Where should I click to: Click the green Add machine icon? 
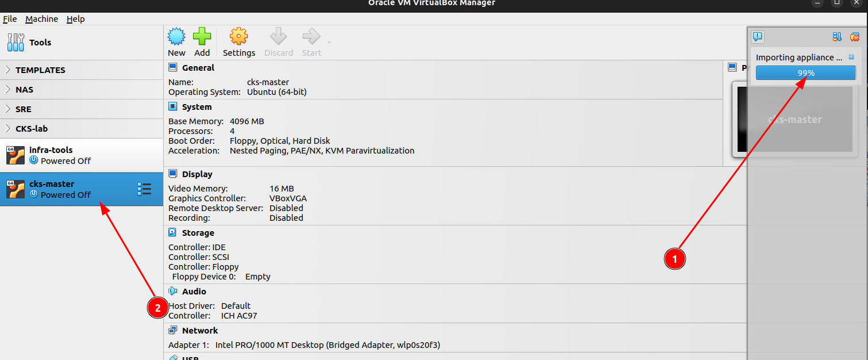coord(202,38)
